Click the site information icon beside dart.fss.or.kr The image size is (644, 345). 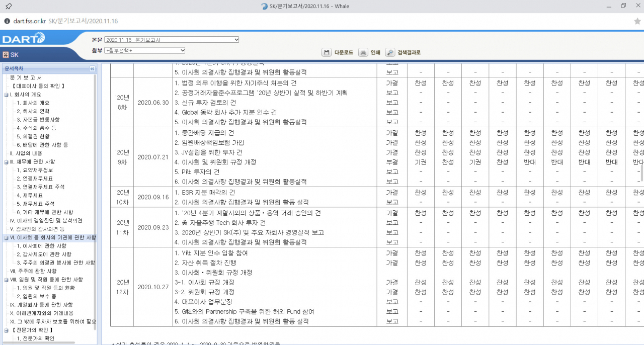pyautogui.click(x=7, y=21)
